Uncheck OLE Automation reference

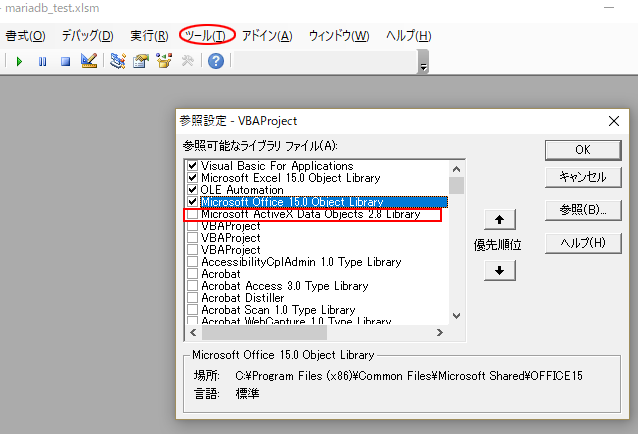pyautogui.click(x=193, y=190)
